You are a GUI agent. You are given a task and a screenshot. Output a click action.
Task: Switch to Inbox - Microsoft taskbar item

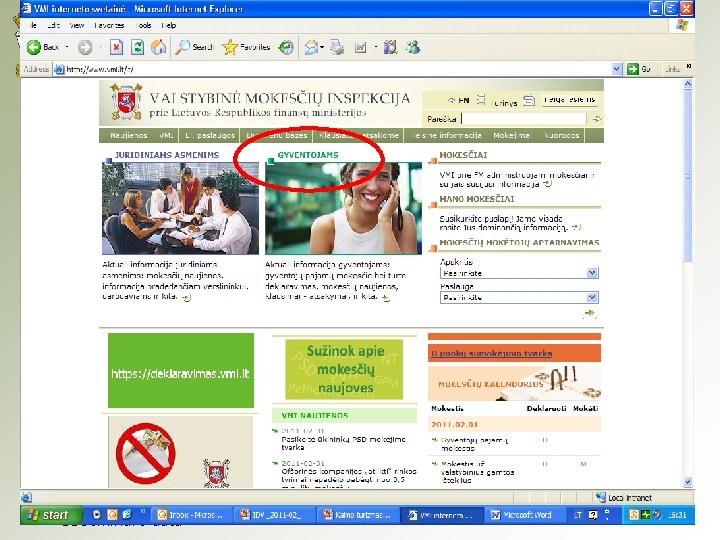193,515
